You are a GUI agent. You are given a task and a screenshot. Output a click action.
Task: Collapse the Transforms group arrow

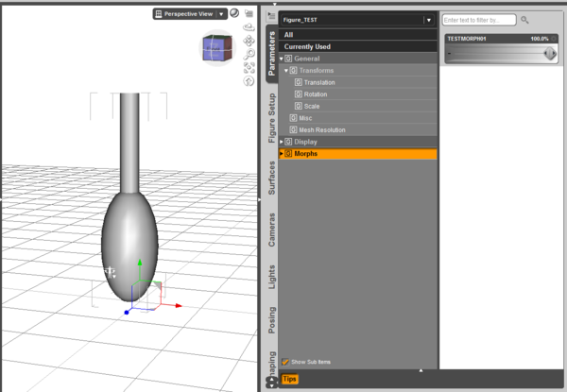(x=286, y=71)
